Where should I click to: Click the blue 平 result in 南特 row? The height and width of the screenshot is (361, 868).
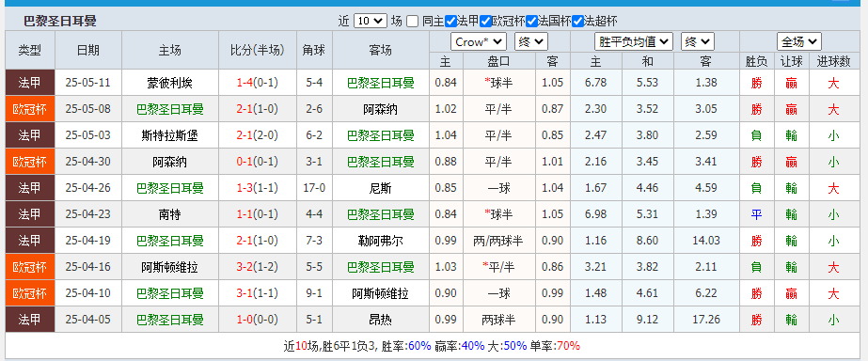[x=756, y=215]
